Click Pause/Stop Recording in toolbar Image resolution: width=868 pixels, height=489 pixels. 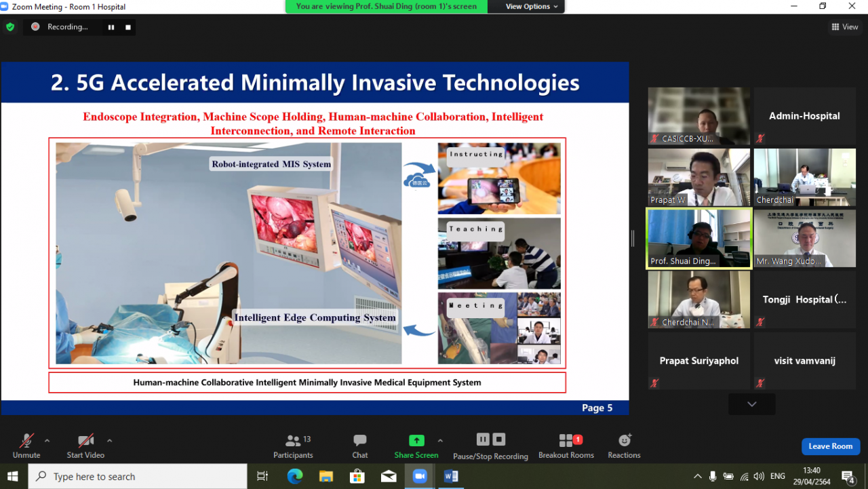pos(490,446)
